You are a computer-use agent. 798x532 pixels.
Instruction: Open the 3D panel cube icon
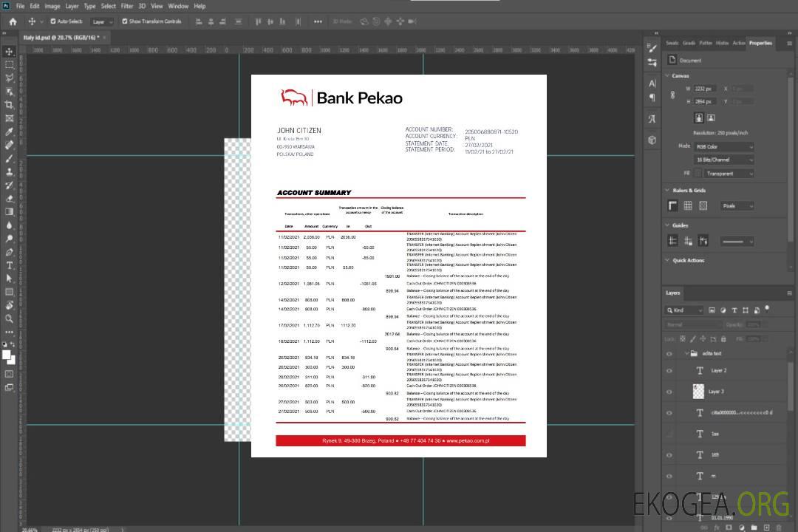pyautogui.click(x=652, y=140)
